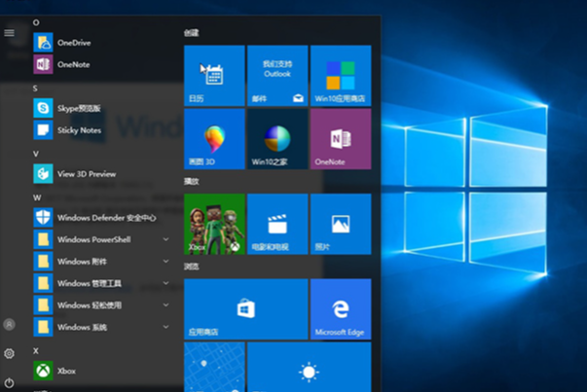Open the 照片 photos tile
Screen dimensions: 587x392
click(x=340, y=224)
